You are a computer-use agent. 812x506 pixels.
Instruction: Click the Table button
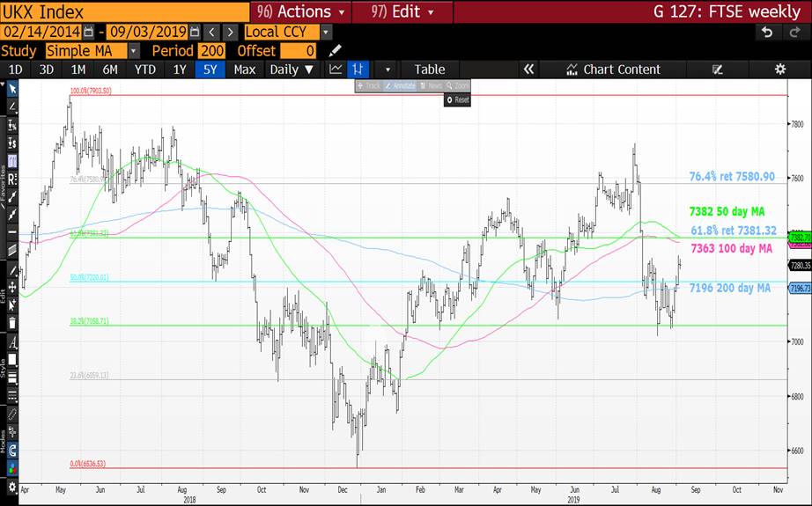point(429,70)
